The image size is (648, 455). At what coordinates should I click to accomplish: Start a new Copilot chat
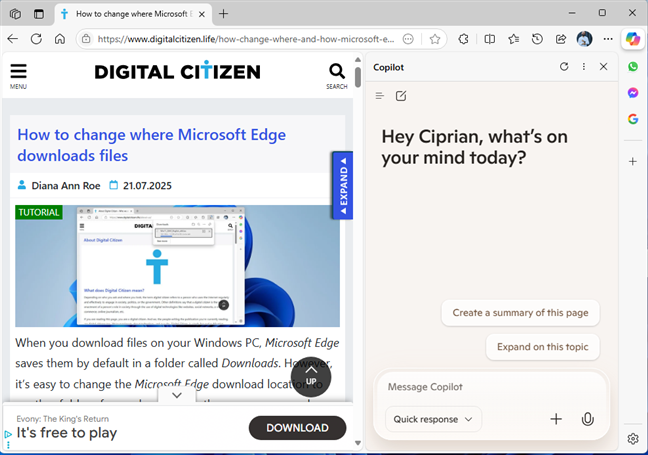click(x=401, y=96)
